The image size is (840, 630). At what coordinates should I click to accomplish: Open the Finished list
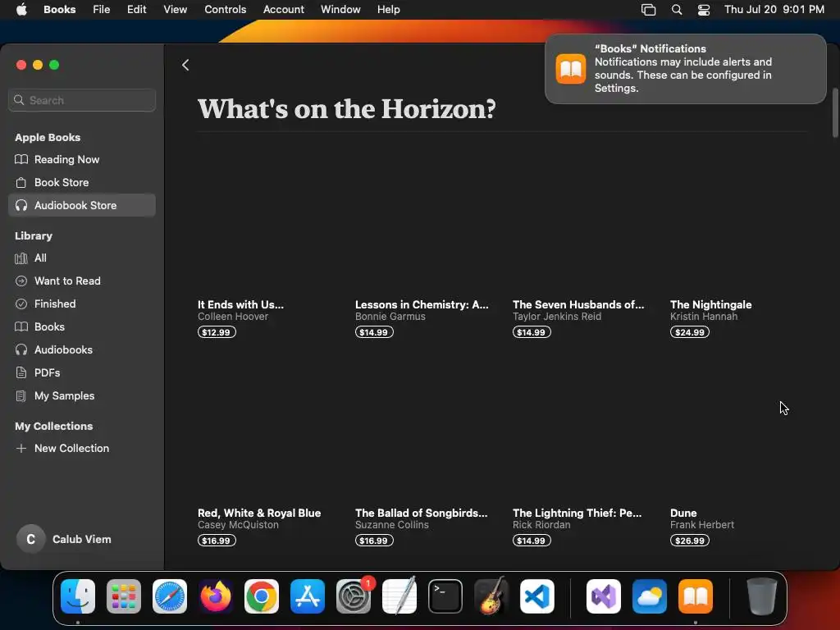click(x=82, y=304)
